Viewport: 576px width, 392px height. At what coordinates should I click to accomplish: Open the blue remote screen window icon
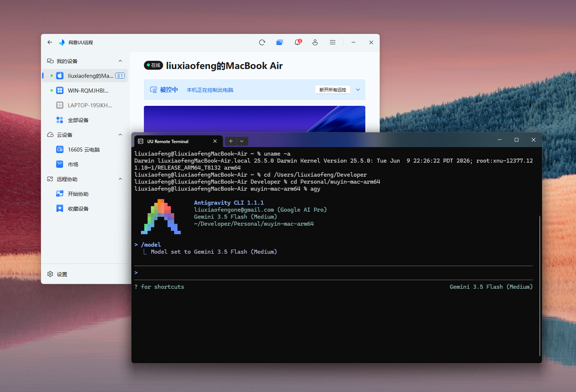280,42
